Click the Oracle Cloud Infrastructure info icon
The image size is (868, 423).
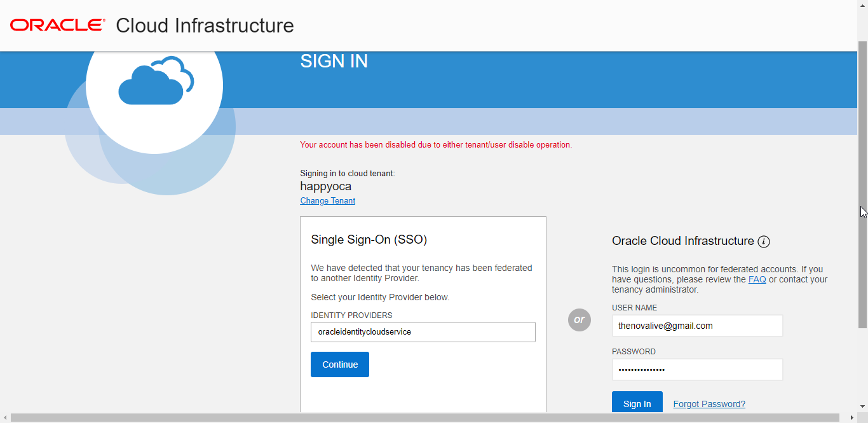click(763, 241)
